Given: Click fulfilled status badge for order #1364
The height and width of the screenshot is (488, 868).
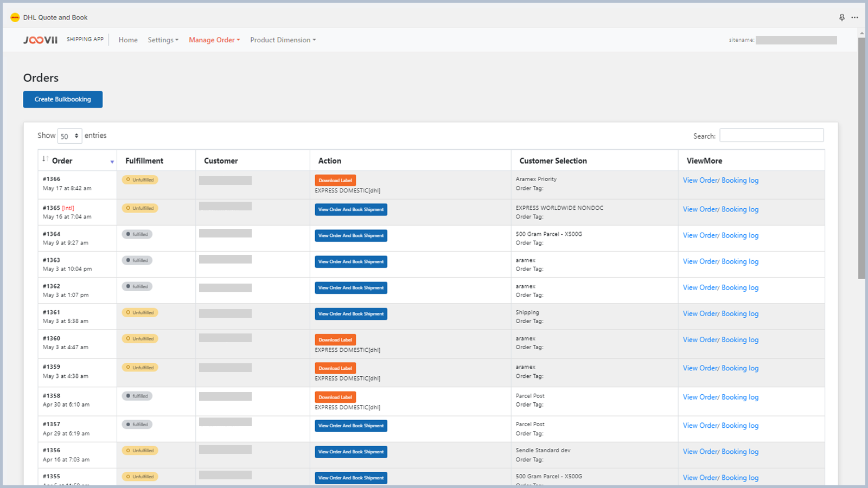Looking at the screenshot, I should [137, 235].
